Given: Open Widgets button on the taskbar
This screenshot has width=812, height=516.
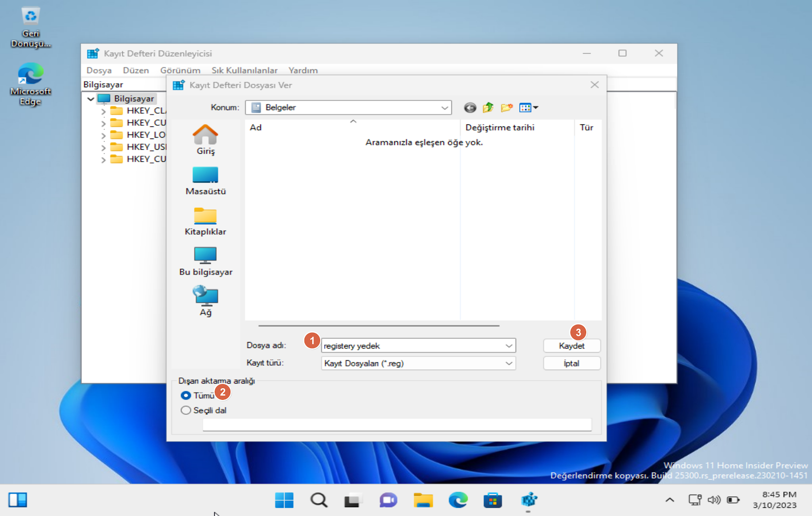Looking at the screenshot, I should 18,500.
